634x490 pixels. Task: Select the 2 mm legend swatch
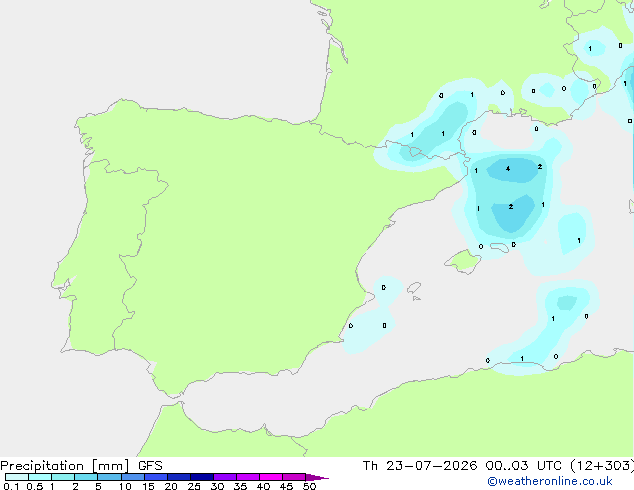86,477
